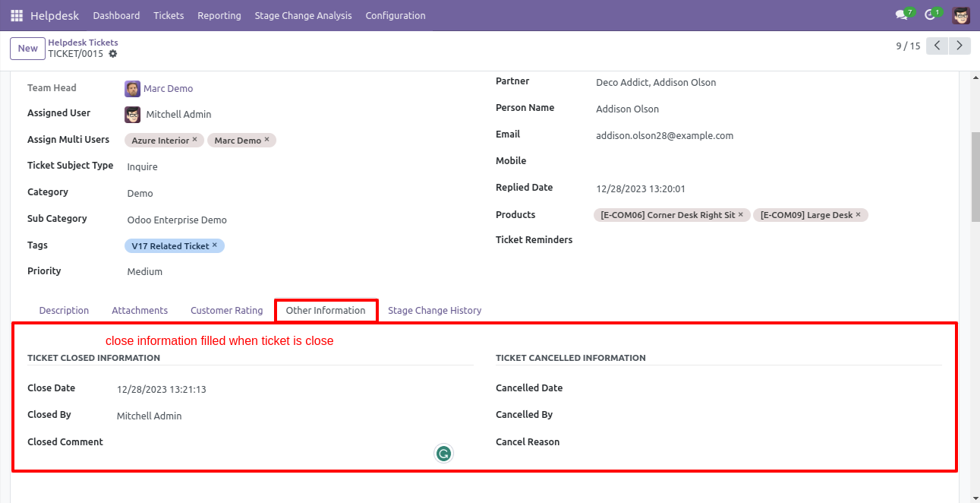Go to the previous ticket with the left arrow

point(937,46)
